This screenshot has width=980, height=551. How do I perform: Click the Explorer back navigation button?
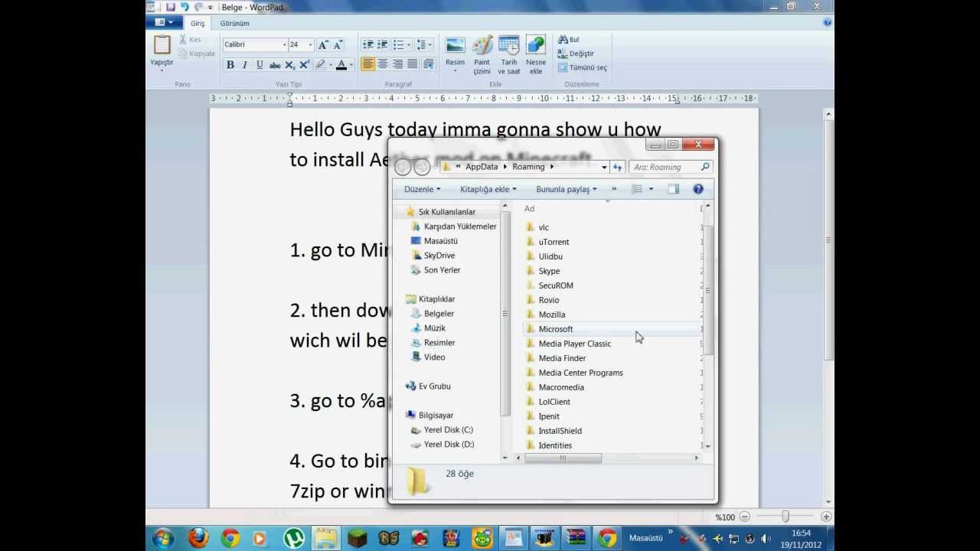coord(403,168)
